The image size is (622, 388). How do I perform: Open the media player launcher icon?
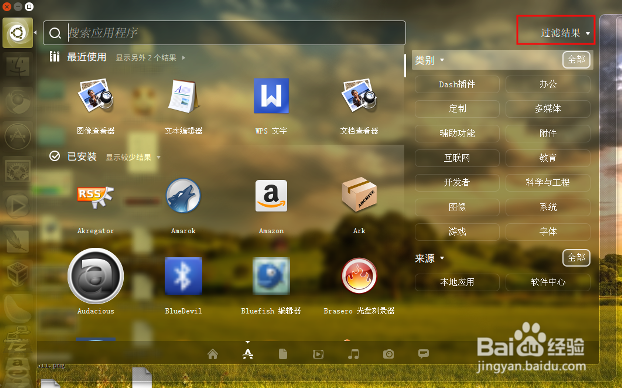click(x=17, y=206)
